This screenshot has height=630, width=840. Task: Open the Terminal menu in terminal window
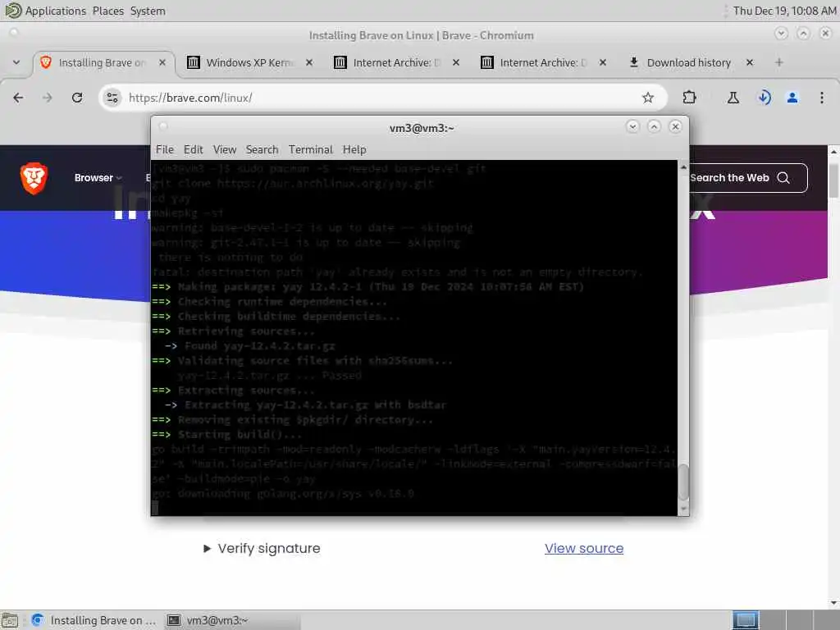click(x=311, y=149)
